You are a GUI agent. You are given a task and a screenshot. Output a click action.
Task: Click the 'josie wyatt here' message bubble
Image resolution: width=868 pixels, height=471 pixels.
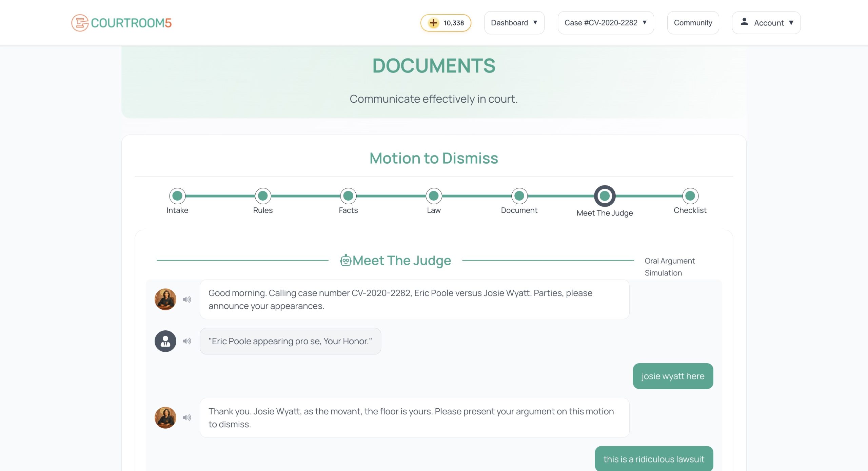[x=673, y=376]
